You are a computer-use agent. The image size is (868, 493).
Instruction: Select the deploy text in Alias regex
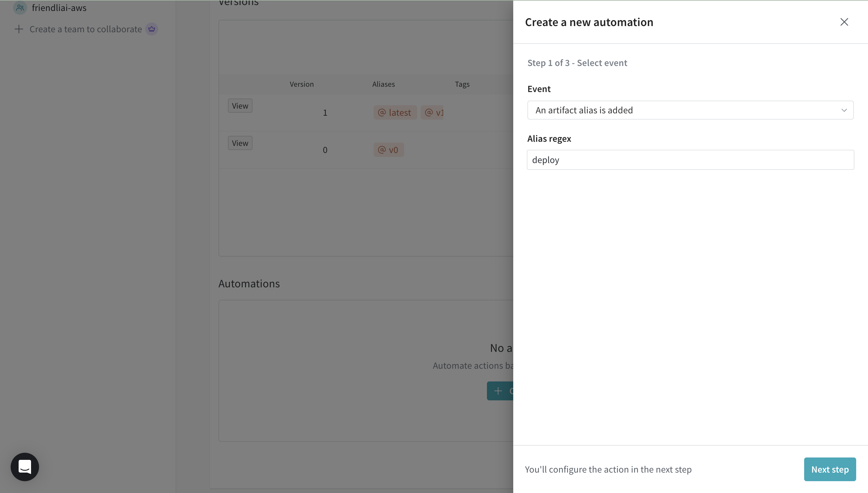[546, 159]
